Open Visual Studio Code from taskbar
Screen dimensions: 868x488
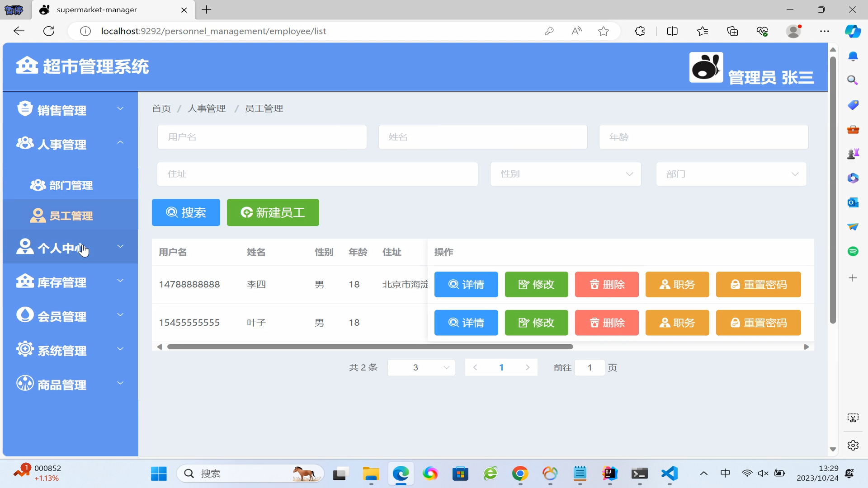pyautogui.click(x=669, y=474)
